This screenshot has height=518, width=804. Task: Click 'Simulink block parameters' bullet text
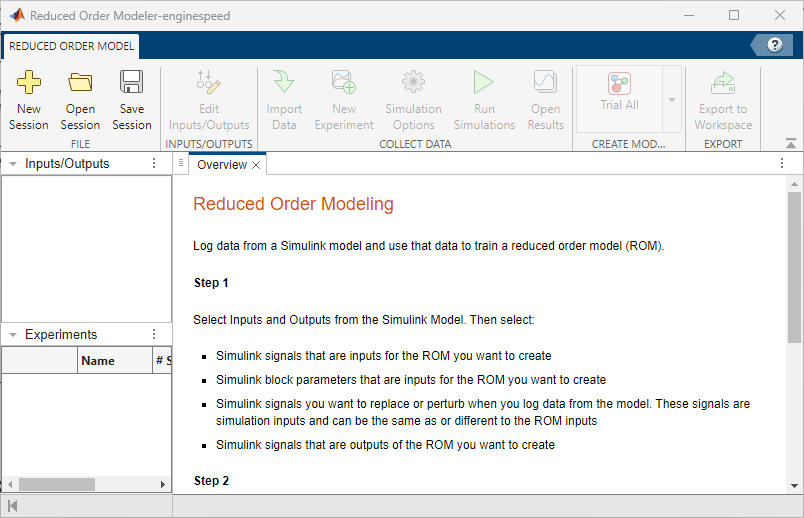click(411, 380)
